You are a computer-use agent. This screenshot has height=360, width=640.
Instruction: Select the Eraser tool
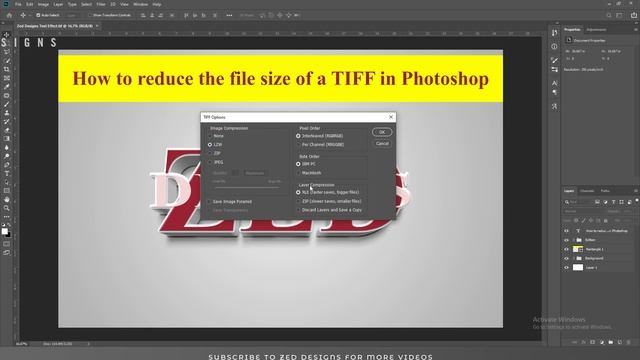click(x=7, y=130)
